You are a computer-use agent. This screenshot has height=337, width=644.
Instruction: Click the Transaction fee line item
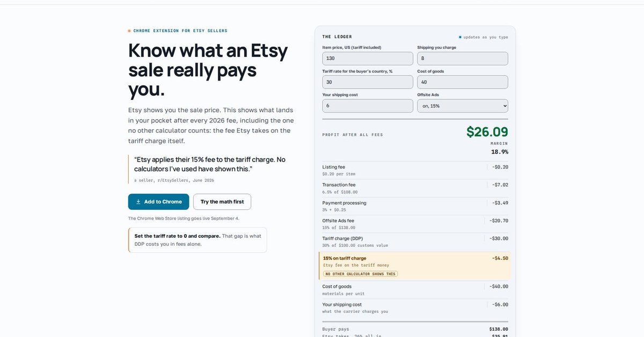click(415, 188)
